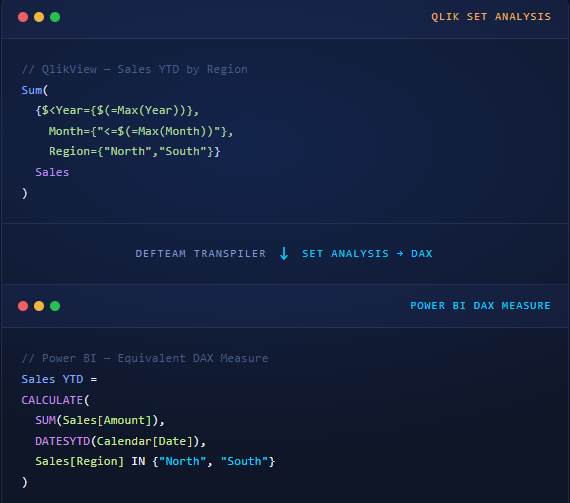570x503 pixels.
Task: Click the 'Sales YTD =' line
Action: (x=59, y=379)
